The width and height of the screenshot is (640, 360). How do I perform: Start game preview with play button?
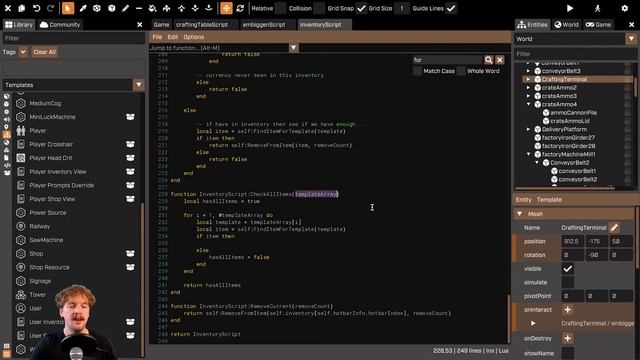point(570,8)
